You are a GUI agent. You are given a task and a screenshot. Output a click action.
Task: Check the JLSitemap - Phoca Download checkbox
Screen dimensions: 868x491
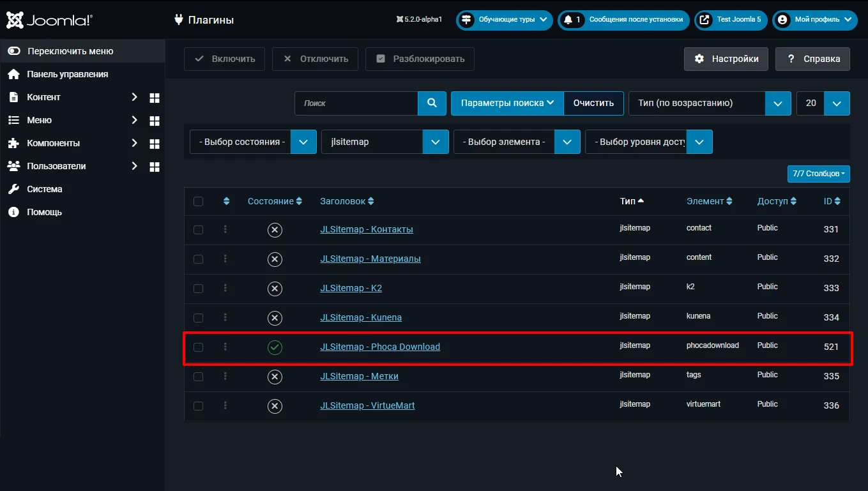pos(198,347)
